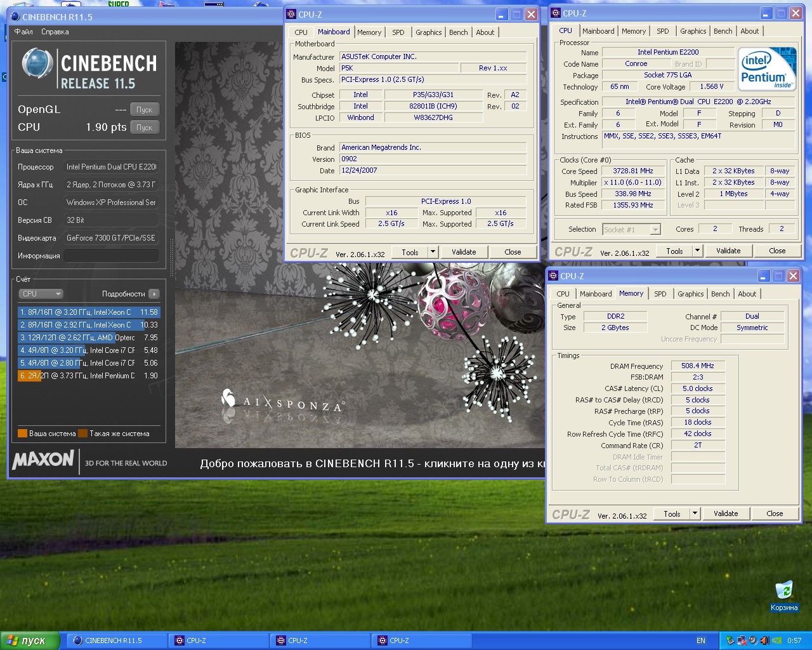The image size is (812, 650).
Task: Click Validate in the Mainboard CPU-Z window
Action: [464, 252]
